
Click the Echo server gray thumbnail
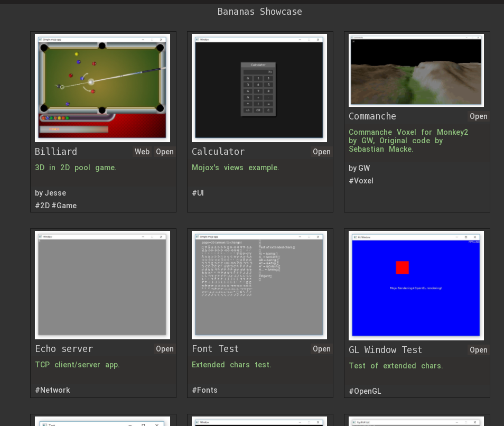point(102,285)
